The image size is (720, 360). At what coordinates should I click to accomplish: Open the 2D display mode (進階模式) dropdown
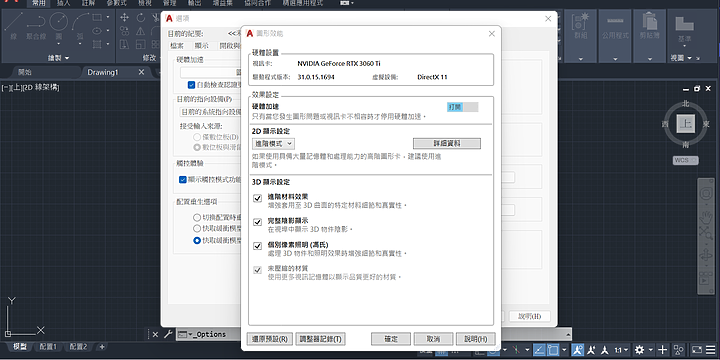click(273, 144)
